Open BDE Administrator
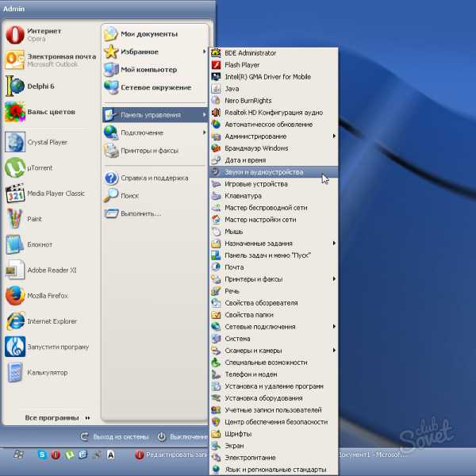The height and width of the screenshot is (476, 476). coord(274,53)
